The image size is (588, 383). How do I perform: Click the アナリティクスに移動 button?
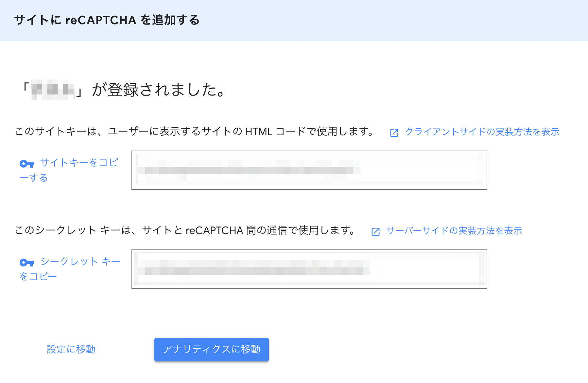[212, 349]
